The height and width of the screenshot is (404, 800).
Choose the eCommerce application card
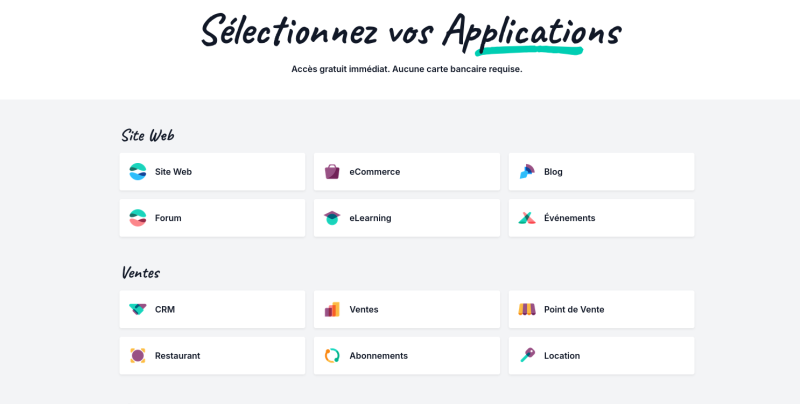407,172
